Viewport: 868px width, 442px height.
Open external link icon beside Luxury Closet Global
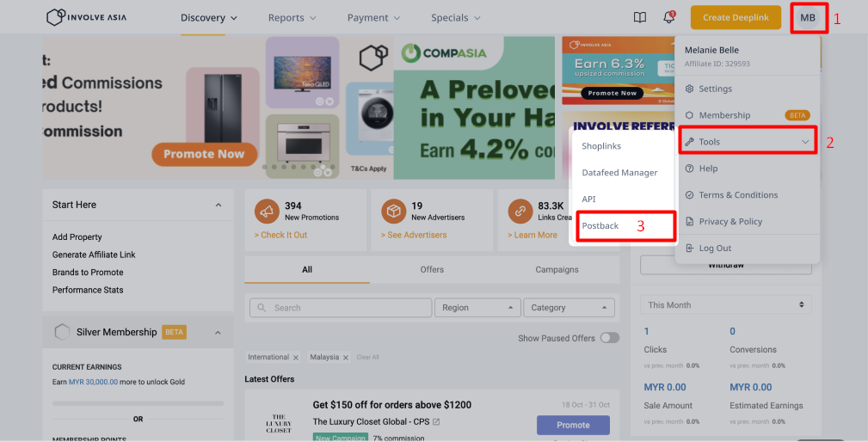coord(436,422)
